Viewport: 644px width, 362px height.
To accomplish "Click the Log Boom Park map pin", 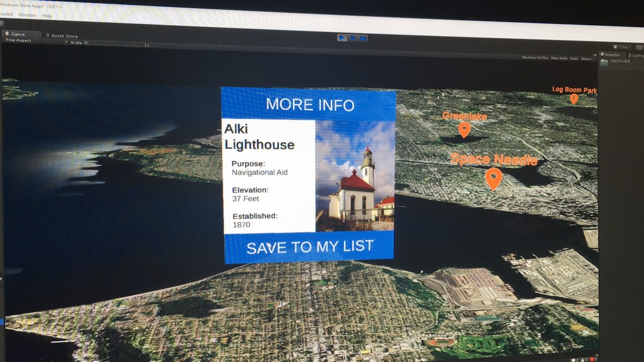I will point(574,99).
